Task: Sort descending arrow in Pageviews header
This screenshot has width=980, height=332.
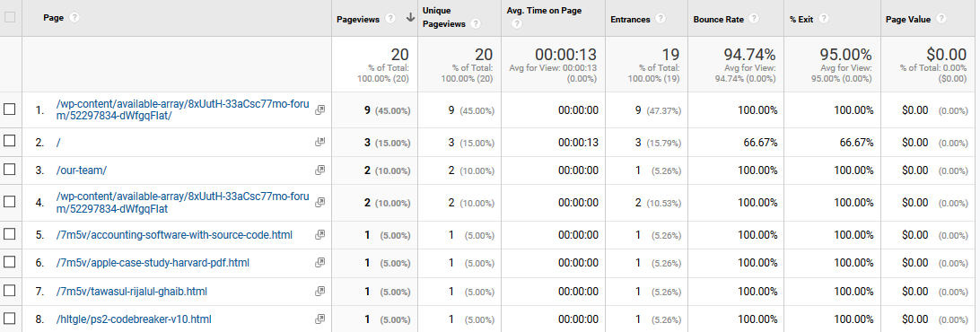Action: 410,18
